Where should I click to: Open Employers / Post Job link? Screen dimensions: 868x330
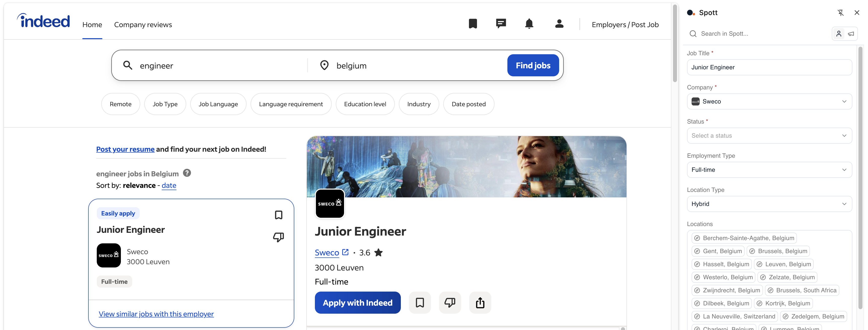pos(625,25)
